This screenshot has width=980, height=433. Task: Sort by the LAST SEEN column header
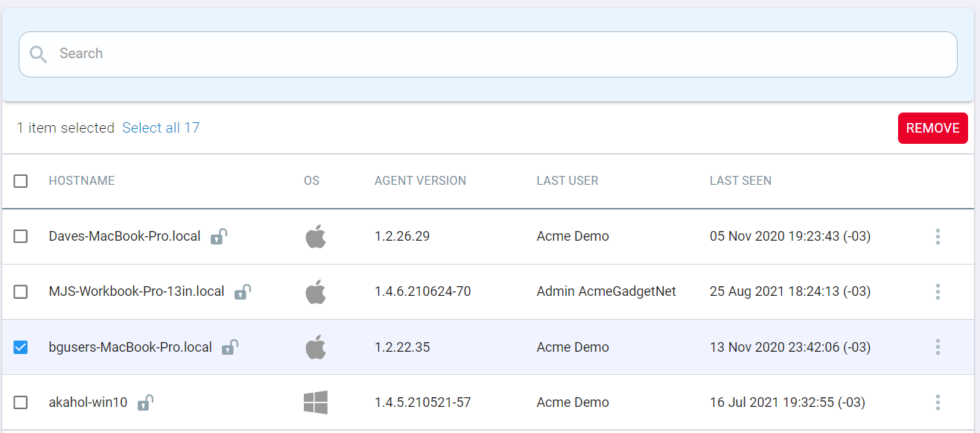(740, 180)
